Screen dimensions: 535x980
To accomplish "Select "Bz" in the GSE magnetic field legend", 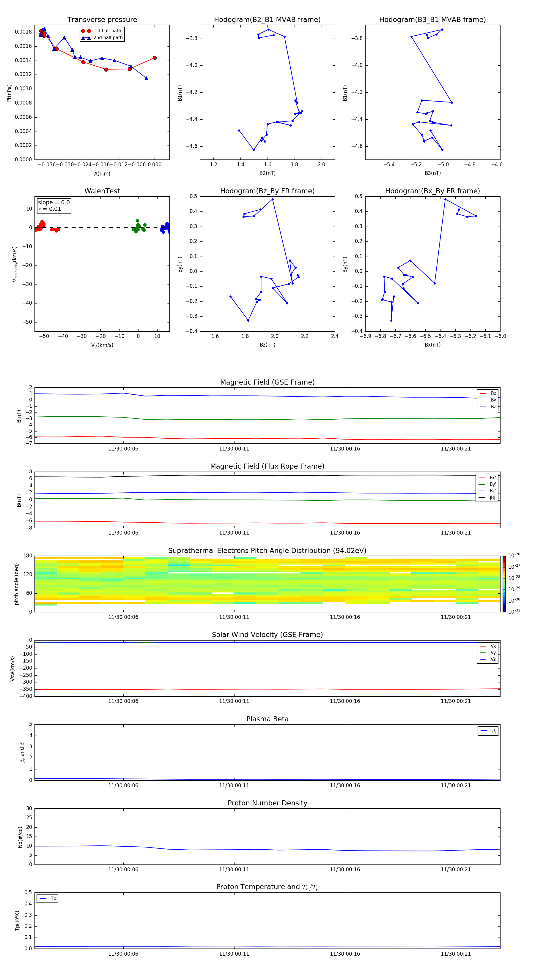I will [488, 407].
